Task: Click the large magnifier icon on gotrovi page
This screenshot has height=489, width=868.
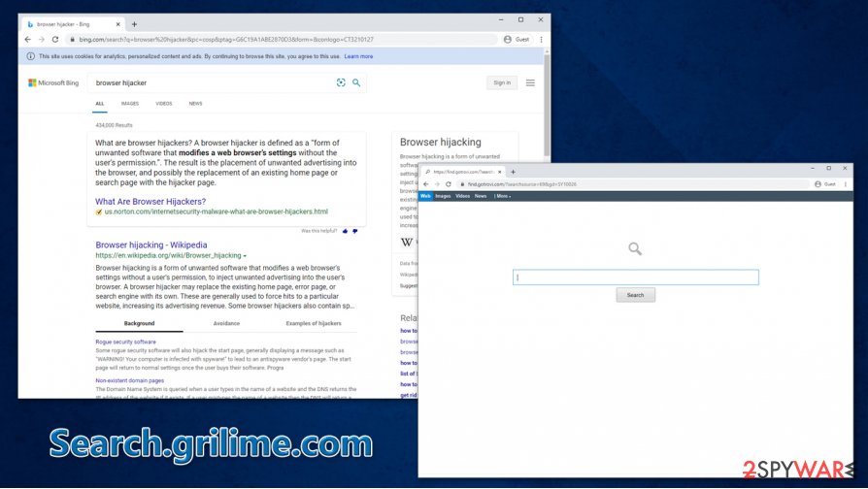Action: click(x=635, y=249)
